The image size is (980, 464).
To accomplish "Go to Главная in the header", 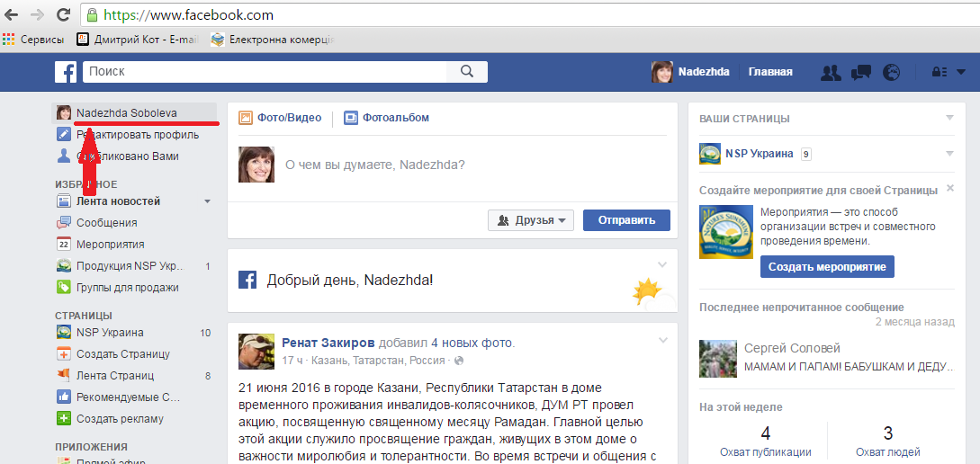I will coord(770,72).
